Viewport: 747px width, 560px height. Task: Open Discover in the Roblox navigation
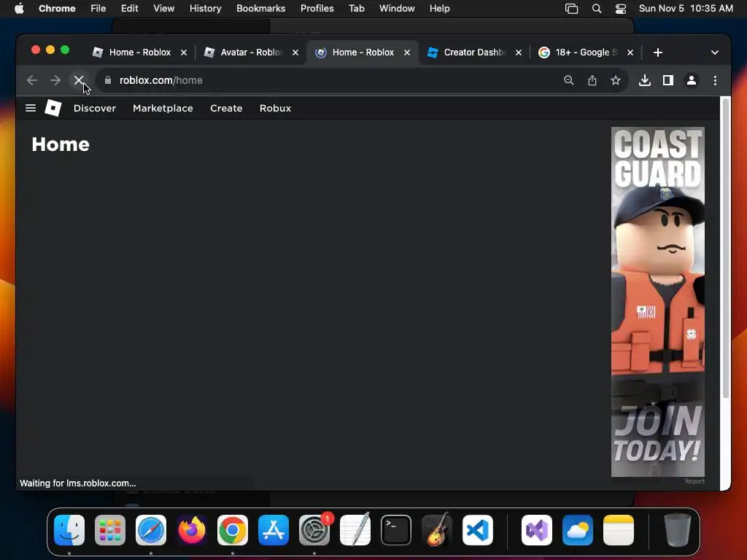click(95, 108)
